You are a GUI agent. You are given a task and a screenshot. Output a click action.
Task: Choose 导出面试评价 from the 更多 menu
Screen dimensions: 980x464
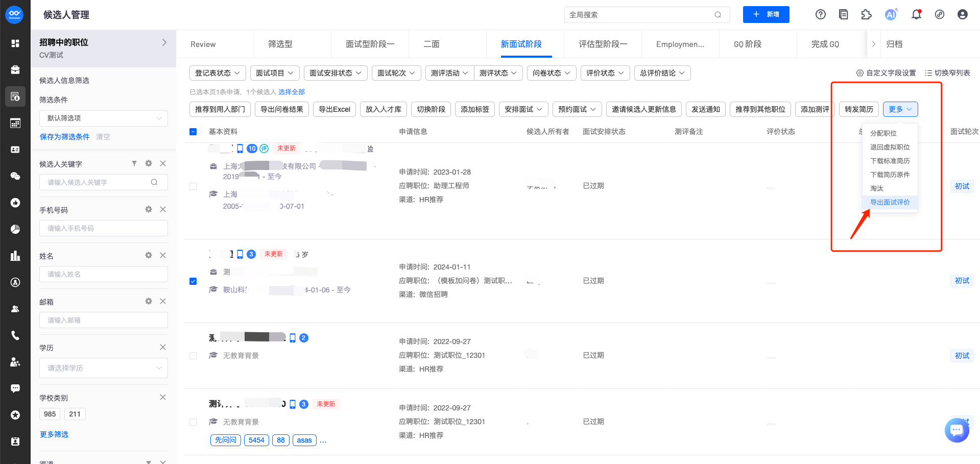click(890, 202)
